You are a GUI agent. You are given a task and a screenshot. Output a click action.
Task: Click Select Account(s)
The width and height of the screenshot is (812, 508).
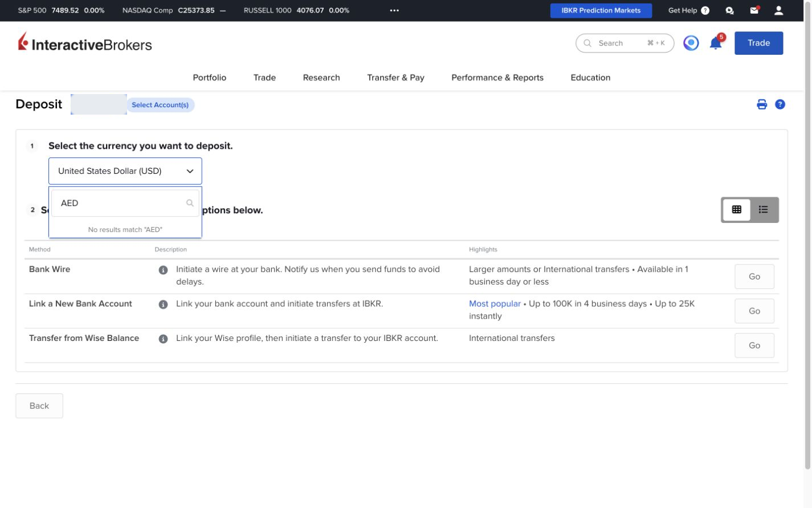click(x=160, y=105)
